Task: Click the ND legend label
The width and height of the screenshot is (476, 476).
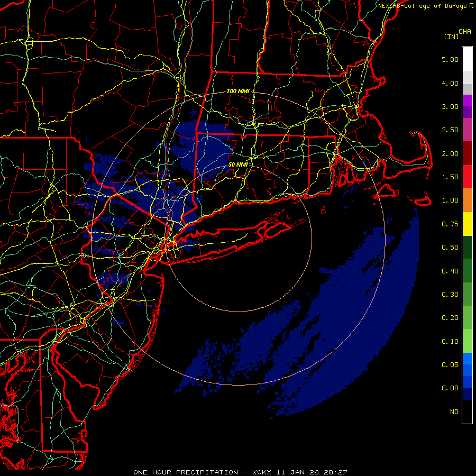Action: (454, 412)
